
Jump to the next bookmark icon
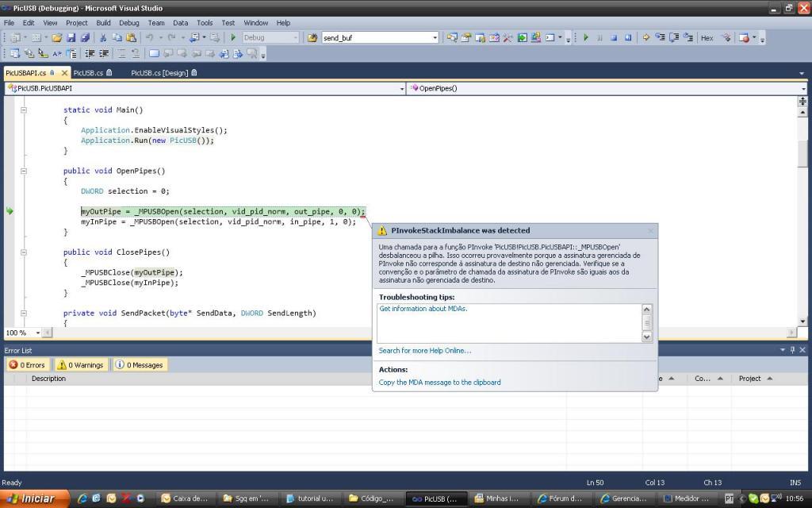coord(182,53)
